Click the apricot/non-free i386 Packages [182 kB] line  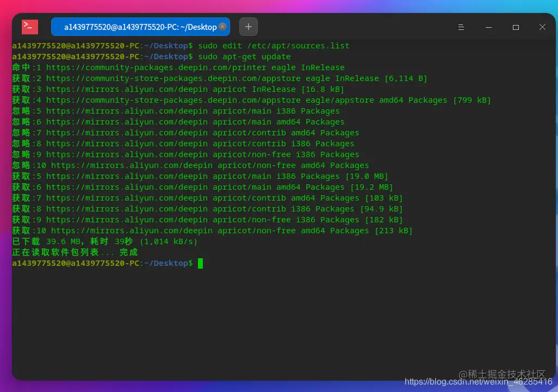[x=207, y=220]
